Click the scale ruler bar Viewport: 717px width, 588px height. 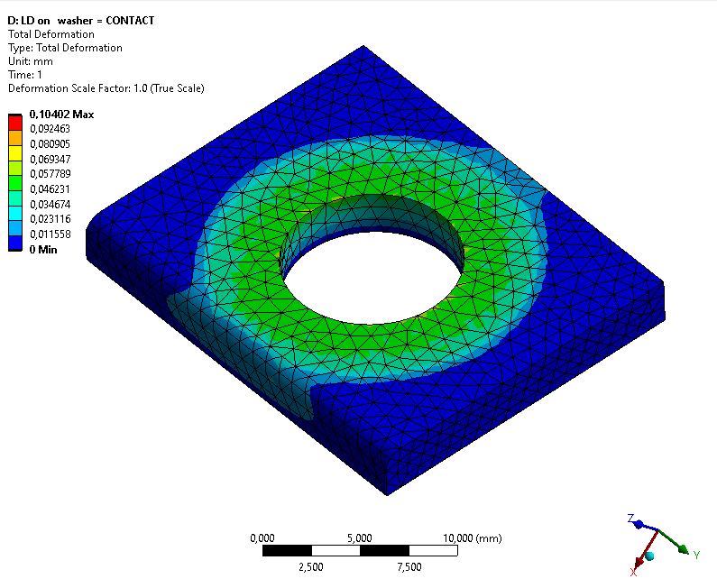360,550
